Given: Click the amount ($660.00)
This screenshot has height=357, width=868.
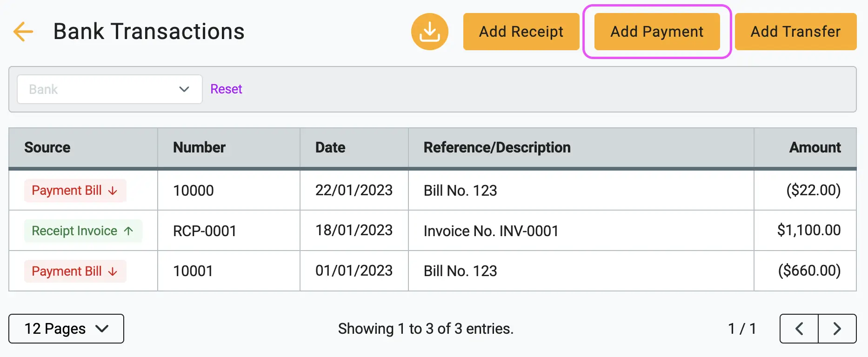Looking at the screenshot, I should click(809, 271).
